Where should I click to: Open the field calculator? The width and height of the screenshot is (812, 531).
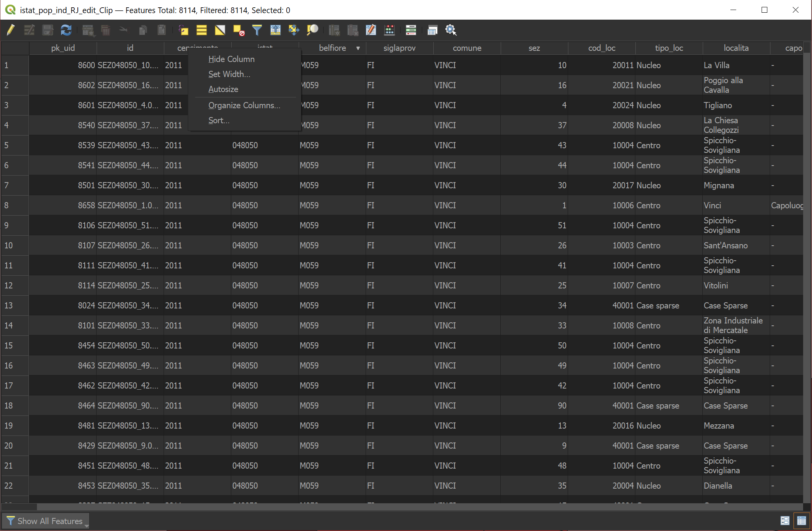(389, 30)
